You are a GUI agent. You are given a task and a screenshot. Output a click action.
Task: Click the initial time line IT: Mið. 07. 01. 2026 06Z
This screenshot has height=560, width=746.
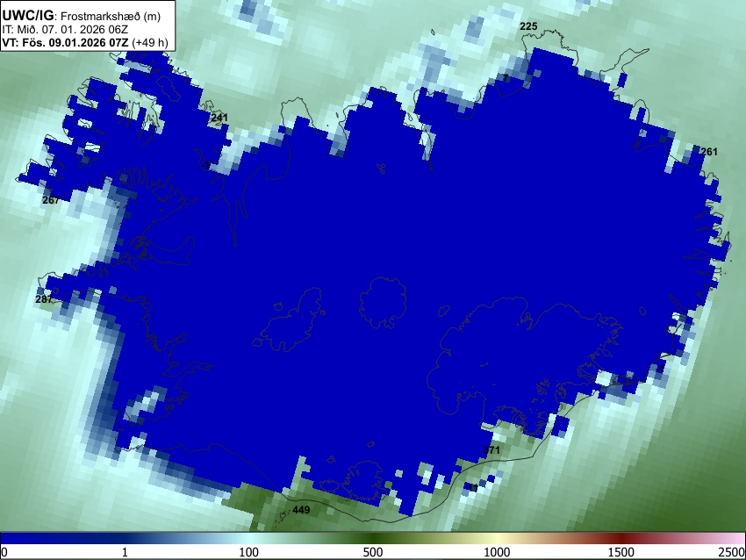pos(65,30)
